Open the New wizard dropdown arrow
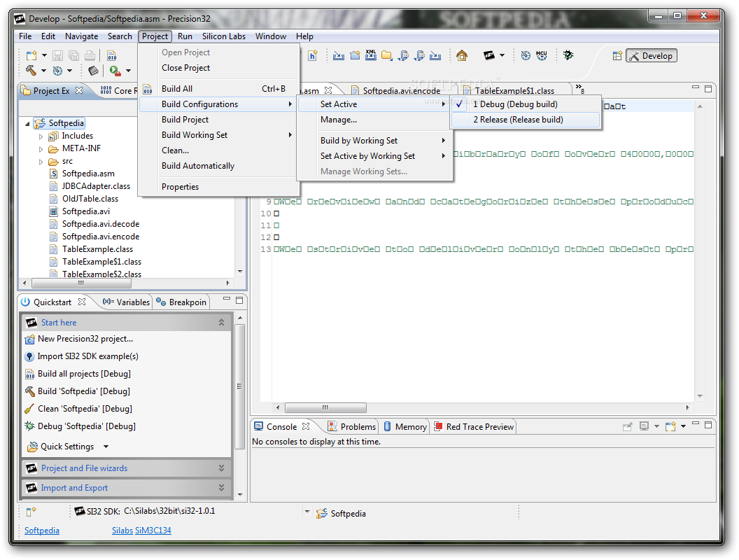 coord(44,55)
